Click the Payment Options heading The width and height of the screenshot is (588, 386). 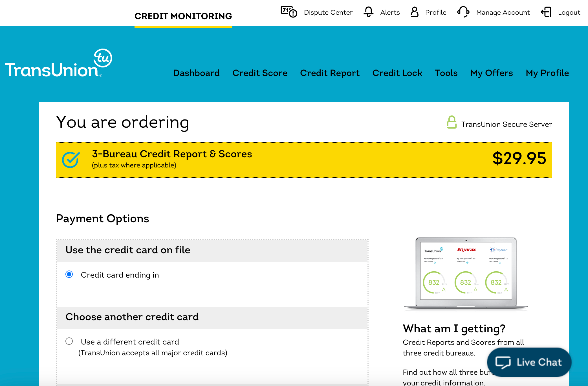click(x=102, y=219)
